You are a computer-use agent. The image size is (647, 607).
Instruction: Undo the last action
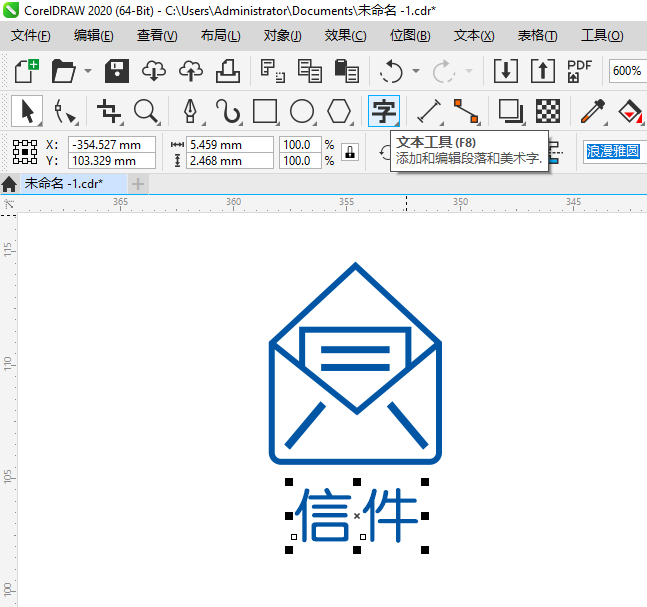[x=391, y=71]
